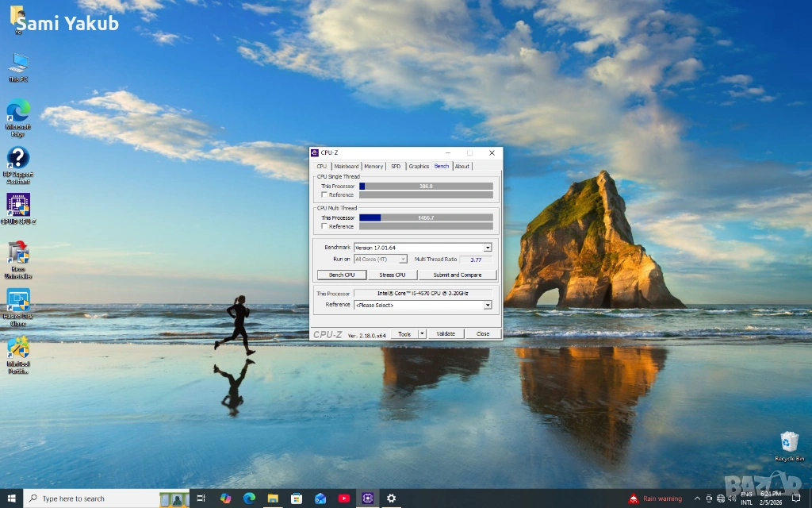Viewport: 812px width, 508px height.
Task: Click the CPU-Z icon in the taskbar
Action: pos(367,498)
